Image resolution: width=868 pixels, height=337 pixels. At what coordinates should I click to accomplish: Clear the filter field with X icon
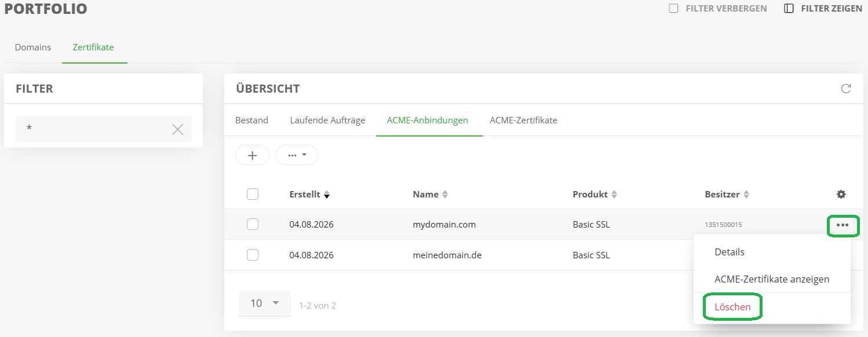tap(178, 129)
